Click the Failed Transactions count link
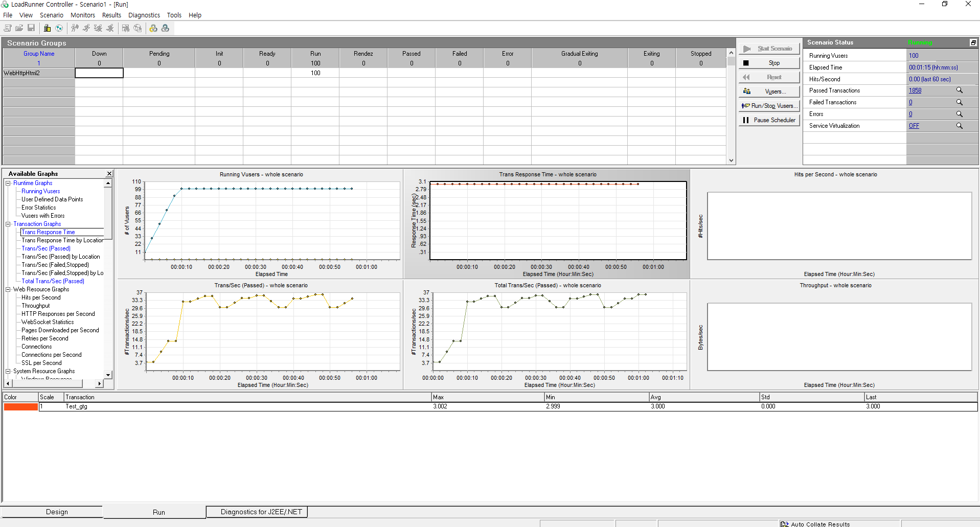This screenshot has width=980, height=527. coord(910,102)
